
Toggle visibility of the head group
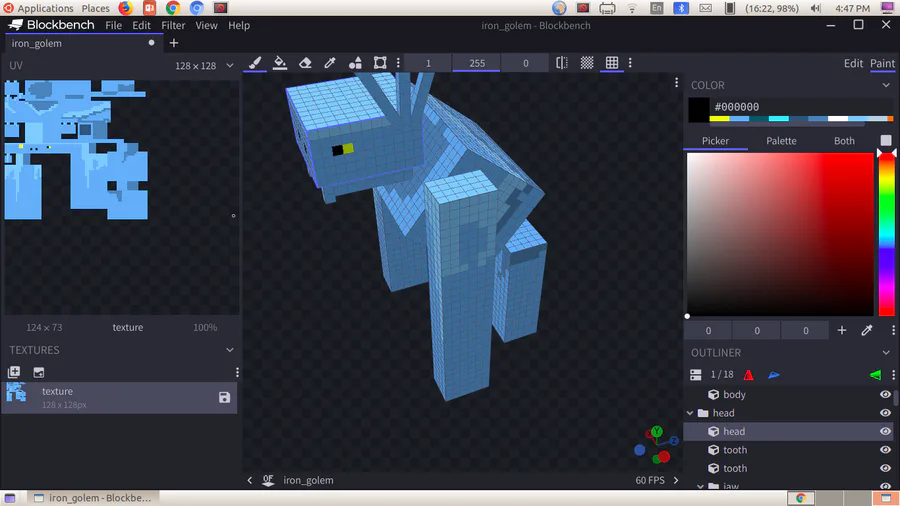885,412
